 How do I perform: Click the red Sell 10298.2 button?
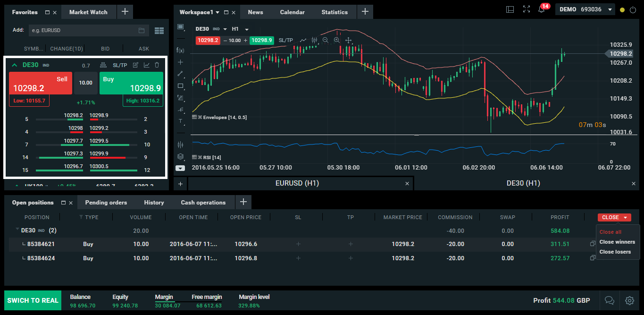[41, 84]
